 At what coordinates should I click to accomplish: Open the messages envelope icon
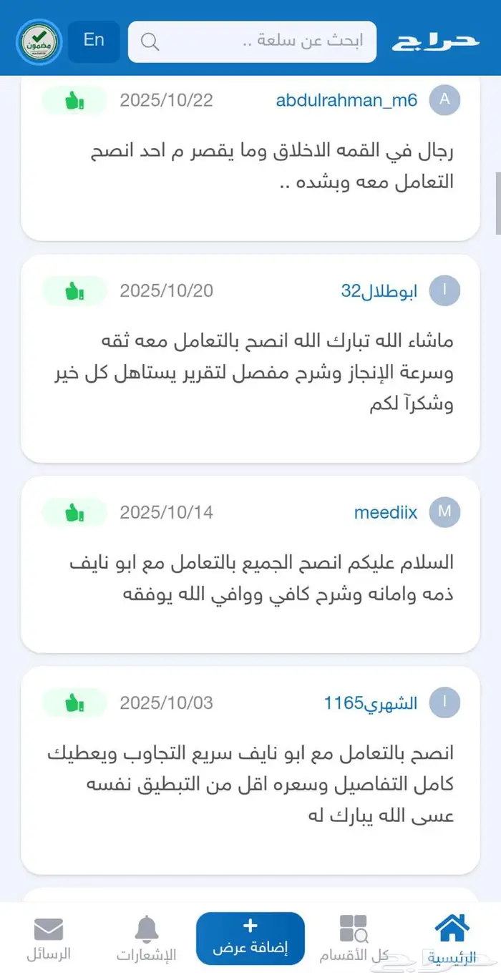48,928
